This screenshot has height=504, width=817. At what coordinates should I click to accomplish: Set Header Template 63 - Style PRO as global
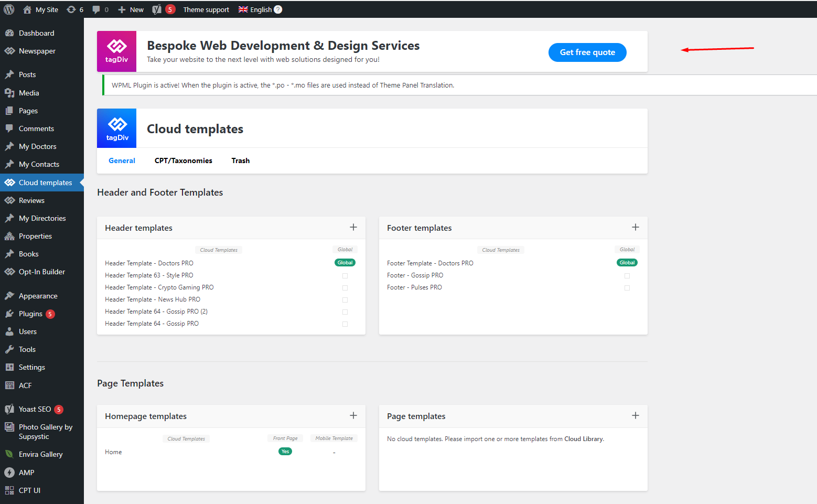(345, 276)
